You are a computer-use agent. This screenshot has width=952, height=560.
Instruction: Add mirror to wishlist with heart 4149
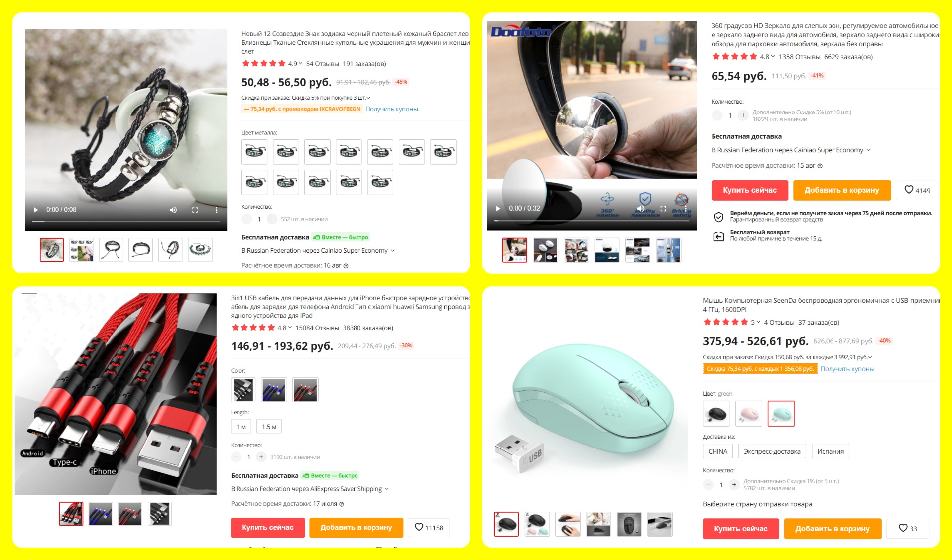917,190
